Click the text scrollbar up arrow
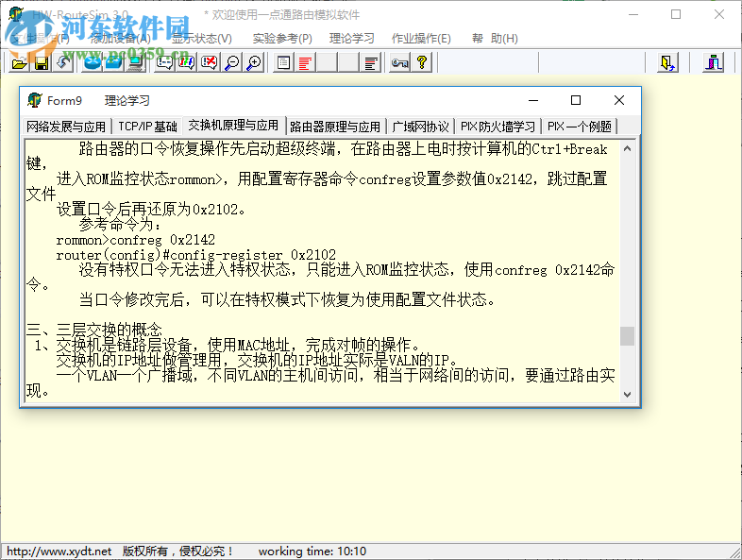 (x=627, y=148)
